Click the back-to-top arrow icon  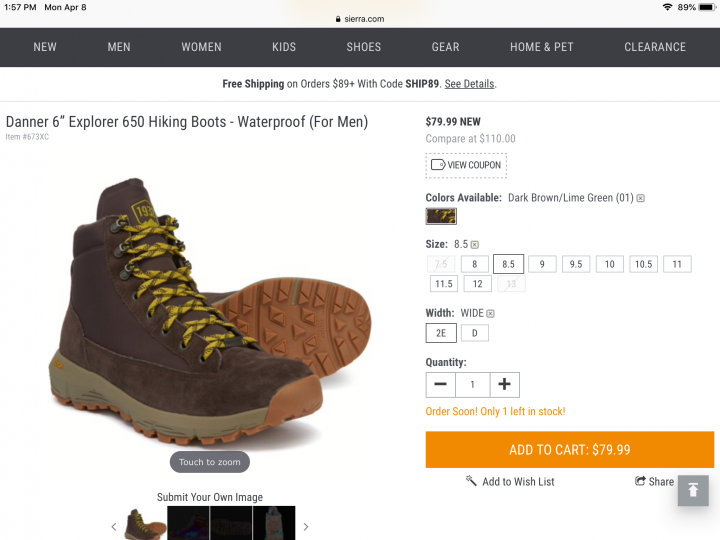pos(693,490)
